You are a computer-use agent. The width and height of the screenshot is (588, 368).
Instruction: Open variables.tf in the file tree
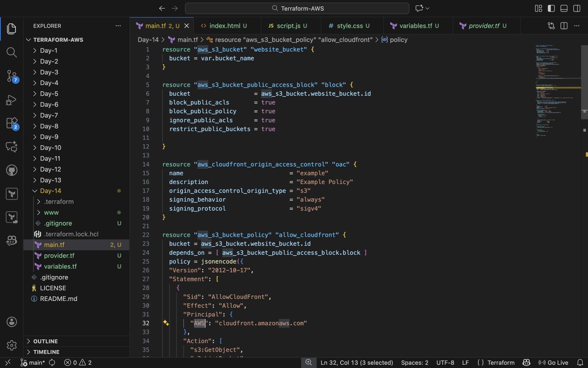[x=60, y=266]
